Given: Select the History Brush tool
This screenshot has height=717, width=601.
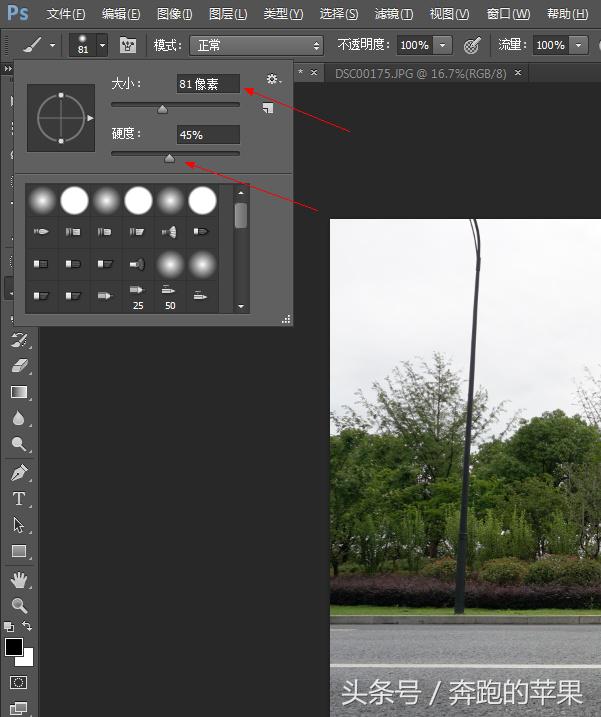Looking at the screenshot, I should click(19, 340).
